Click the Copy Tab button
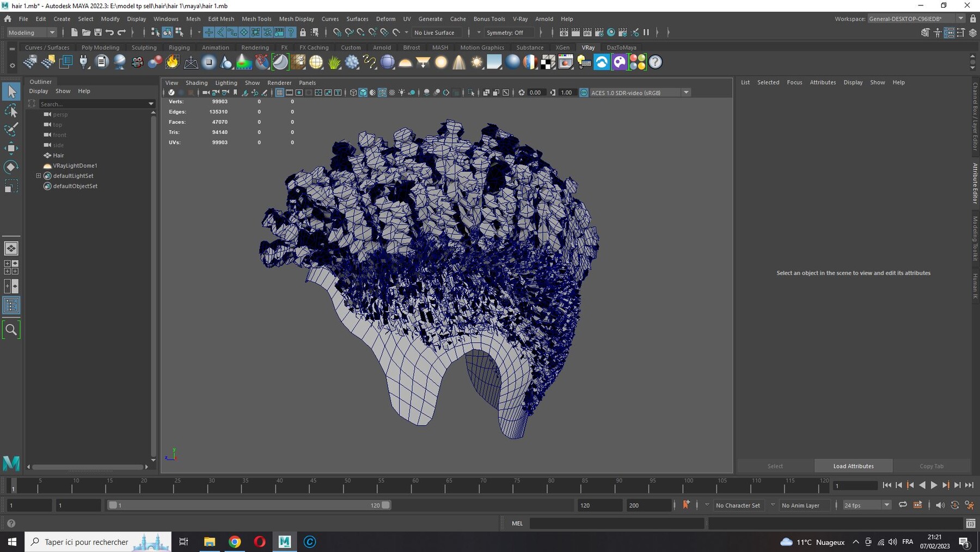The height and width of the screenshot is (552, 980). (932, 466)
